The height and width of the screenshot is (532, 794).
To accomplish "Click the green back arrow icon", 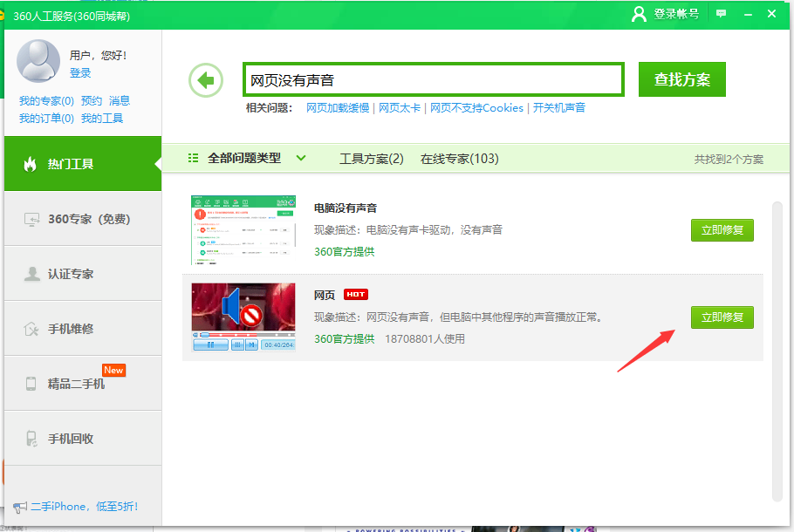I will tap(206, 80).
